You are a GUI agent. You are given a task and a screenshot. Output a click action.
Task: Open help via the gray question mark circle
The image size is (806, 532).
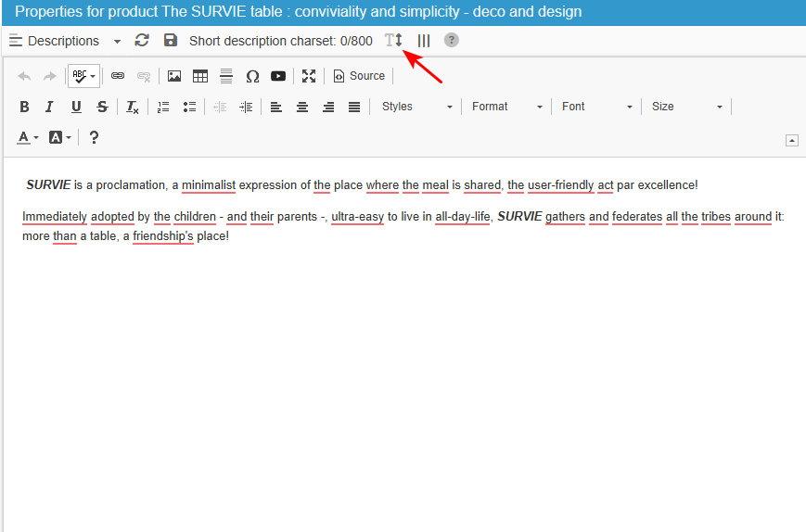pos(452,40)
